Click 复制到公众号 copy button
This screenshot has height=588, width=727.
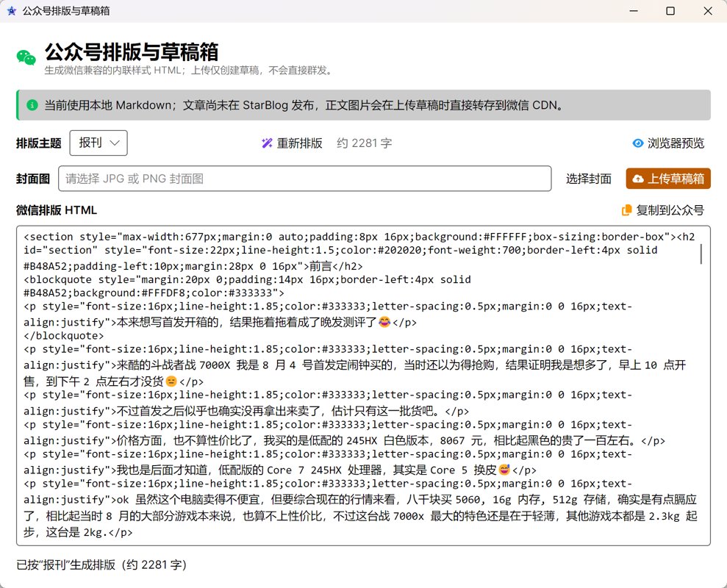point(663,210)
